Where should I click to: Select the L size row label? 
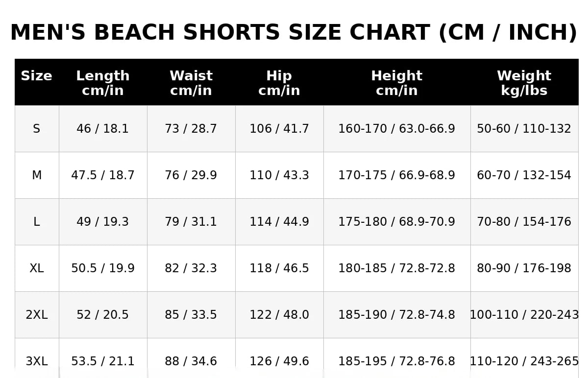coord(37,222)
